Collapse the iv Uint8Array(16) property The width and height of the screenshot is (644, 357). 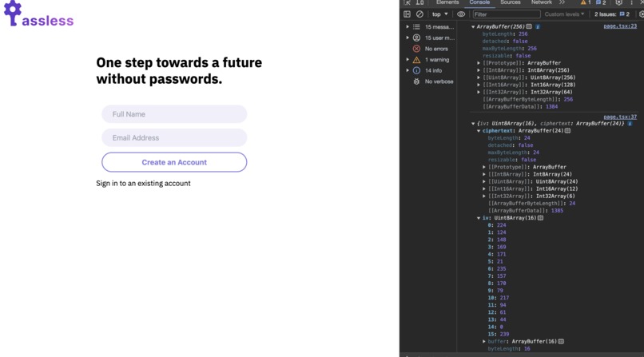coord(479,218)
